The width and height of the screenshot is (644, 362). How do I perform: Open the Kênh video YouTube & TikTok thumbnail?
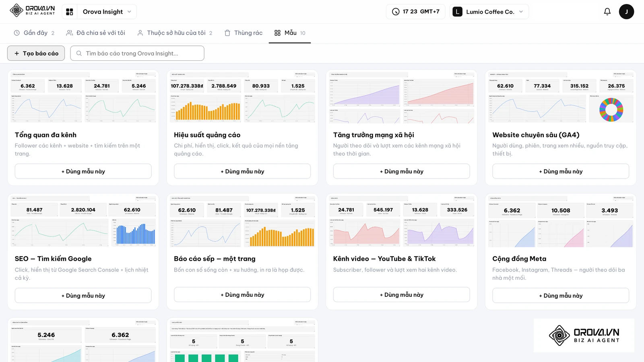402,221
